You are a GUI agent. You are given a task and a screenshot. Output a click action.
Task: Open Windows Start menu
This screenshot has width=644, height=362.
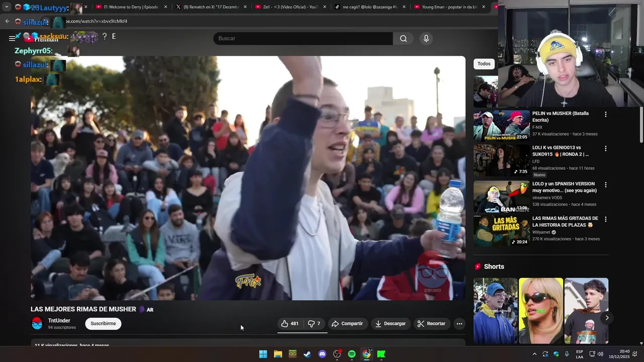pyautogui.click(x=263, y=354)
